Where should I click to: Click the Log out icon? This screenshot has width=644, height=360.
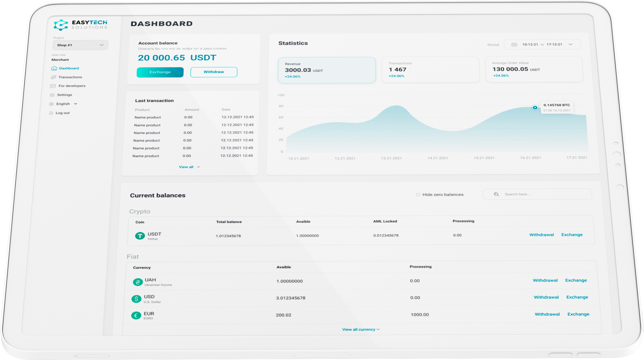click(x=51, y=113)
